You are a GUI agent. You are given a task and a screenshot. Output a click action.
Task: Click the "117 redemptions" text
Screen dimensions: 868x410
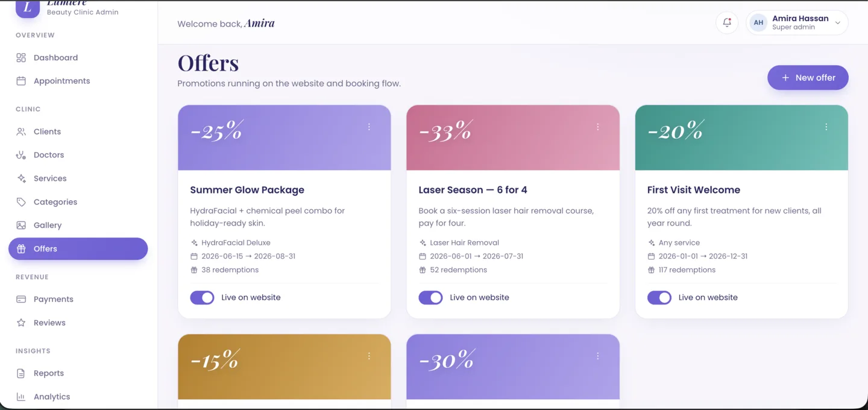click(687, 270)
